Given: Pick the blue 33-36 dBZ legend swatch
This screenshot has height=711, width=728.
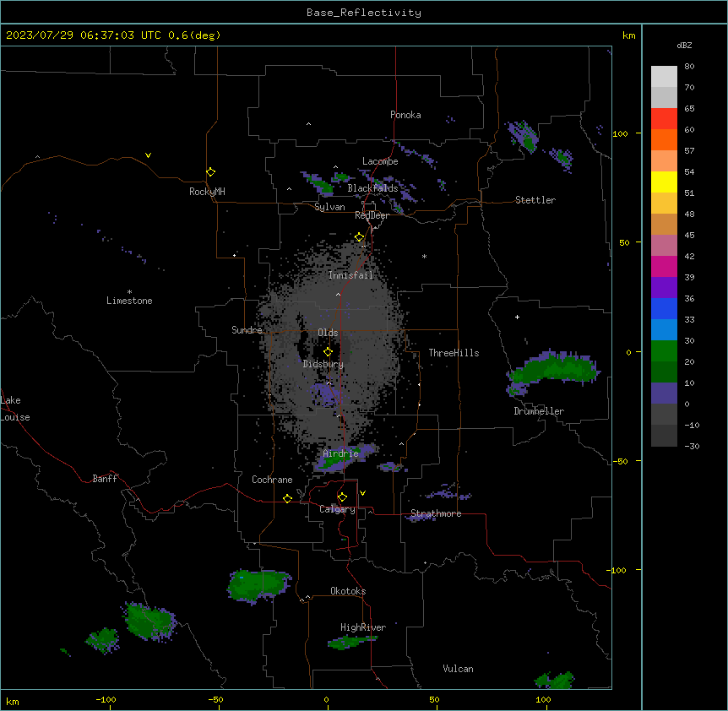Looking at the screenshot, I should [664, 308].
